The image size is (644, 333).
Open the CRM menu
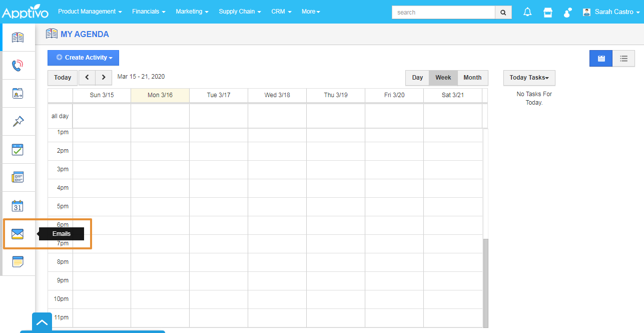(281, 12)
